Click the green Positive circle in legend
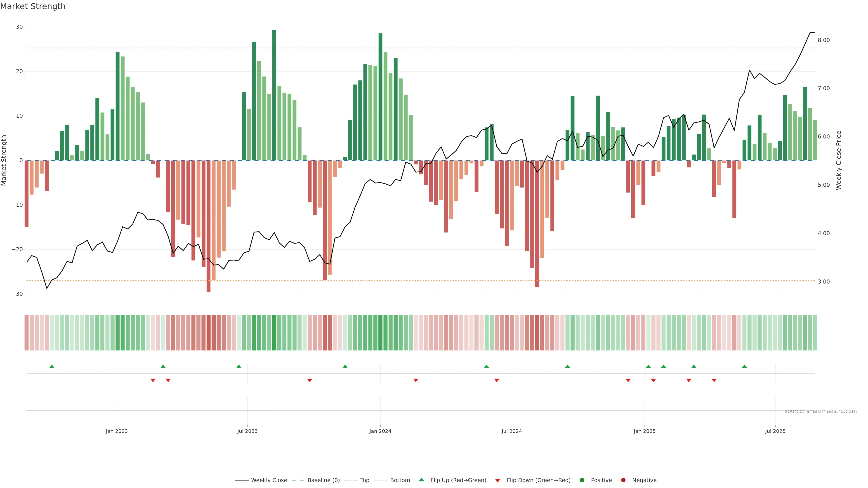The height and width of the screenshot is (488, 868). click(582, 480)
